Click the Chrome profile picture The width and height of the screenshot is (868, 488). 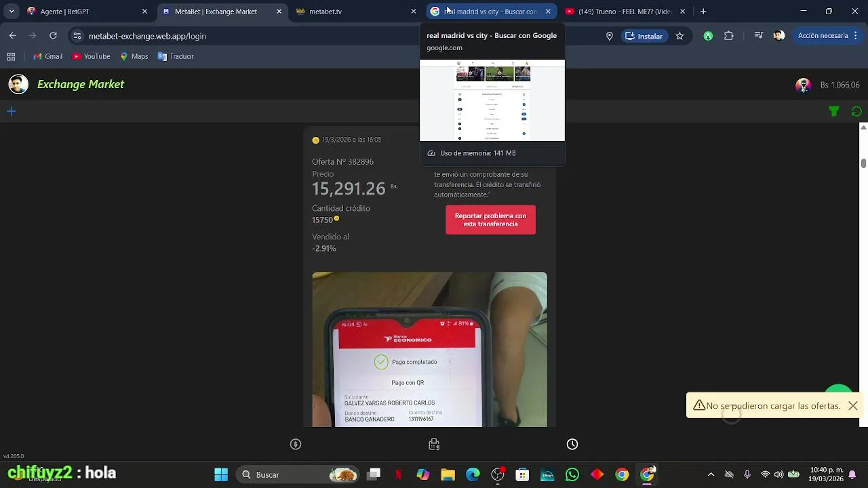pos(779,36)
